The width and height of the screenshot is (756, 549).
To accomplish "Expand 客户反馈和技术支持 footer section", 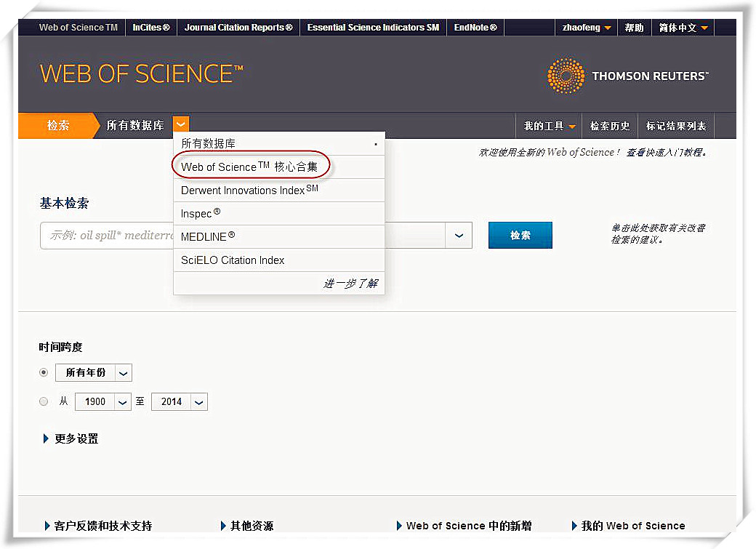I will pos(98,526).
